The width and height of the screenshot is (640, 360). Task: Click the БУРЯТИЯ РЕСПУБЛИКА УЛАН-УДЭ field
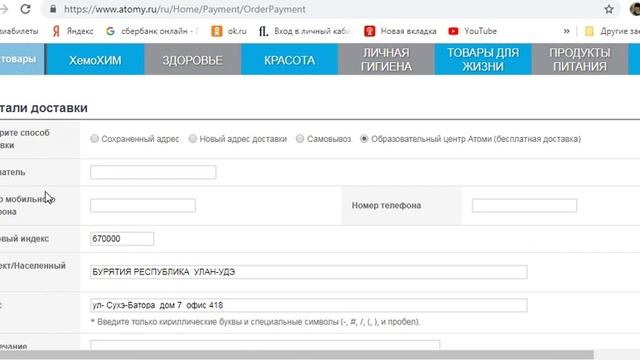point(309,272)
